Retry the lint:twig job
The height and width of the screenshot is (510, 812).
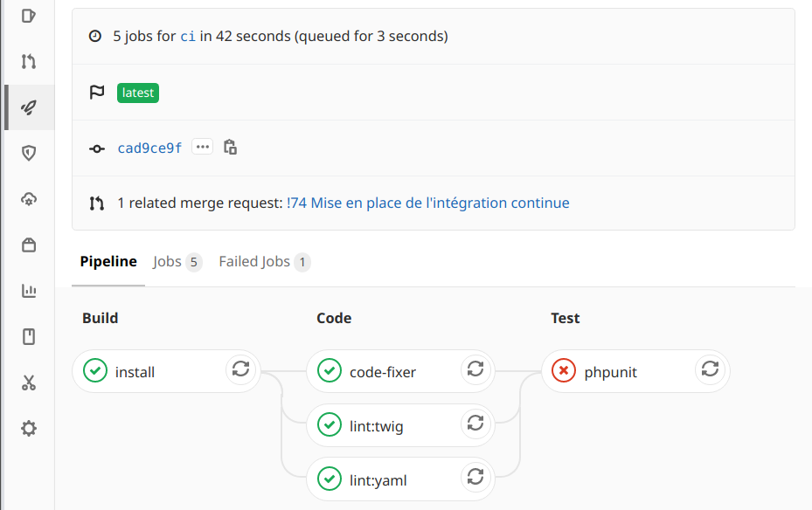point(475,424)
